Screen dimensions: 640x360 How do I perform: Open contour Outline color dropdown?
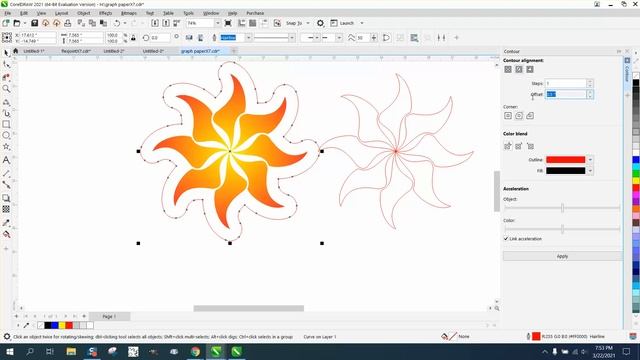pyautogui.click(x=590, y=160)
